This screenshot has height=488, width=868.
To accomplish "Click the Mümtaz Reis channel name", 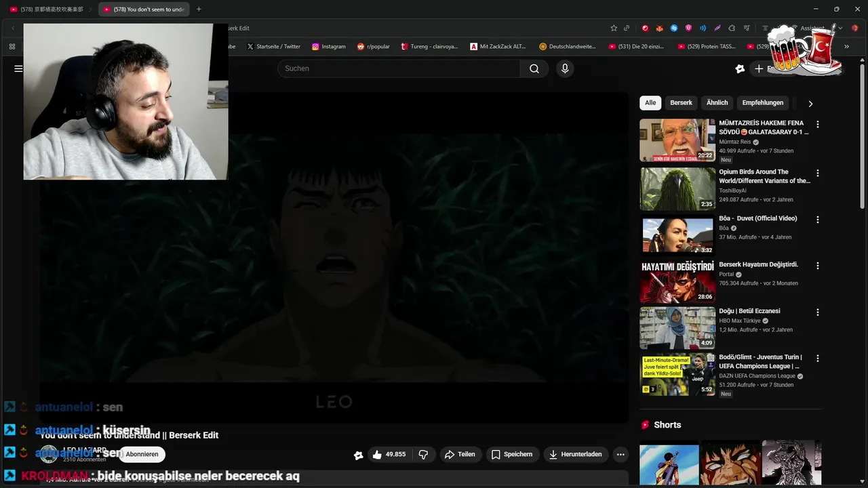I will pyautogui.click(x=735, y=142).
